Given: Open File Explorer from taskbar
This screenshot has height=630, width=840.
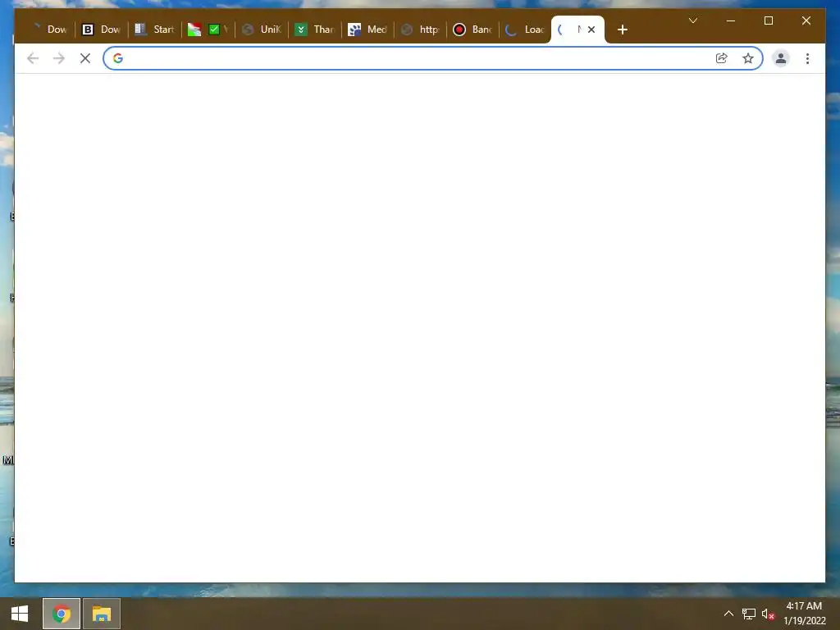Looking at the screenshot, I should click(101, 614).
